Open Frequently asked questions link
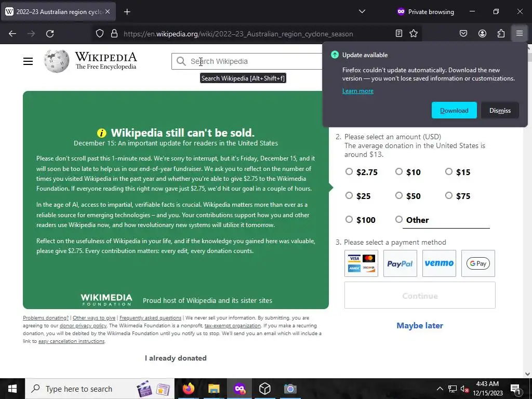 (150, 318)
